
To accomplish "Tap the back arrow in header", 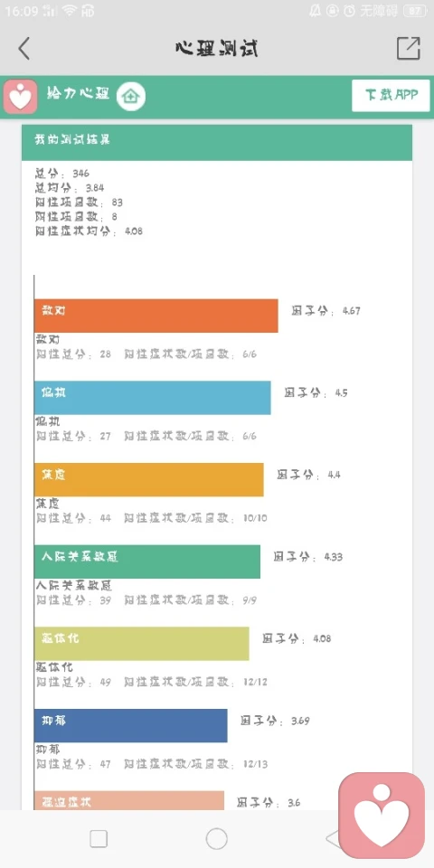I will 24,49.
